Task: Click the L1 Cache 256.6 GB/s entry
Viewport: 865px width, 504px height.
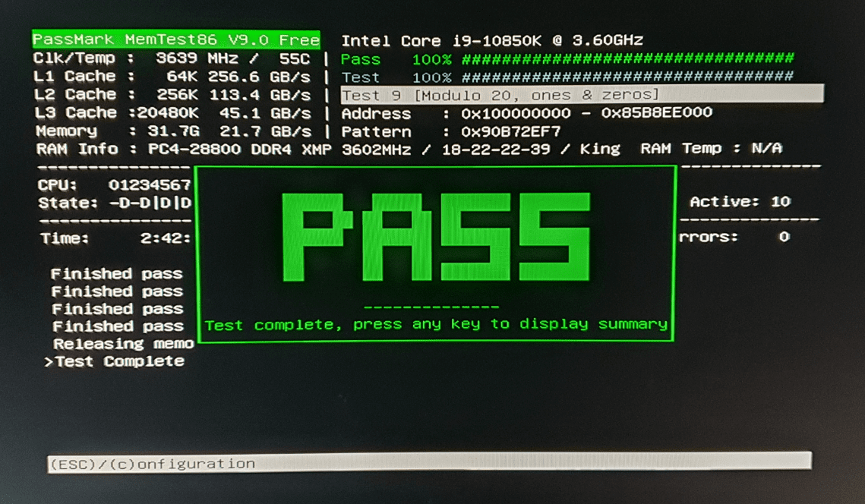Action: coord(172,77)
